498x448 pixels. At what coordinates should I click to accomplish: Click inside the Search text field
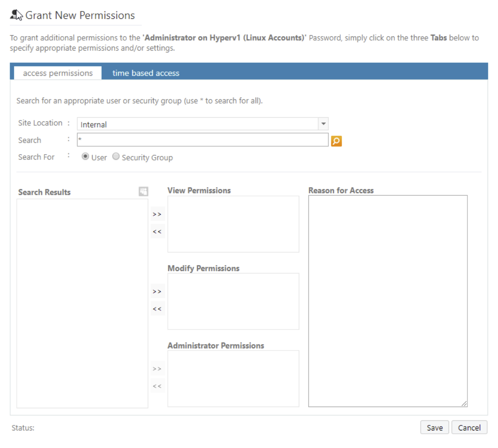coord(201,140)
